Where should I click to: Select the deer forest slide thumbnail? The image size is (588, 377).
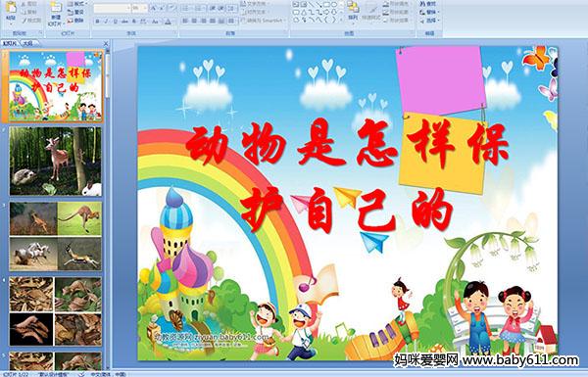point(56,162)
